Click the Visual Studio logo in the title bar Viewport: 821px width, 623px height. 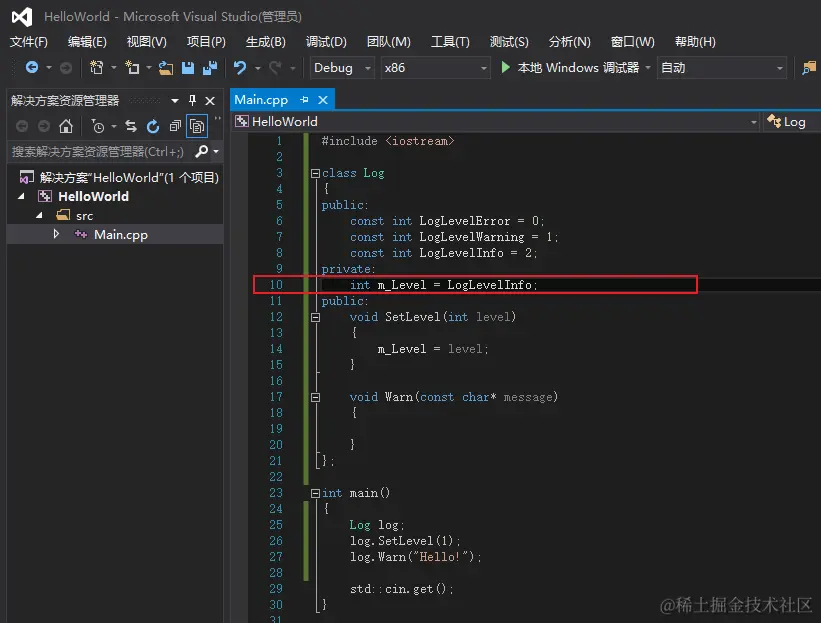point(22,17)
